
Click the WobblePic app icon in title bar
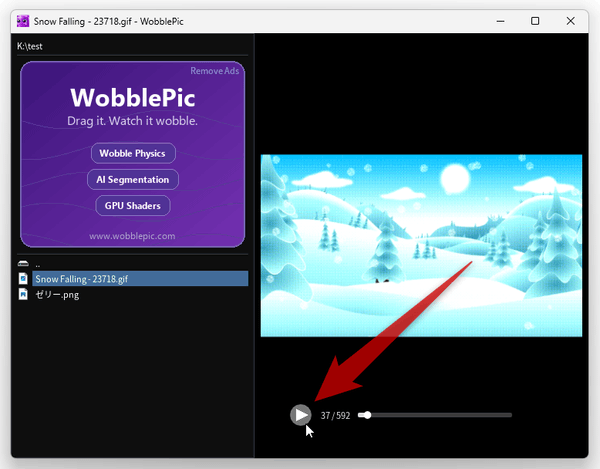23,21
